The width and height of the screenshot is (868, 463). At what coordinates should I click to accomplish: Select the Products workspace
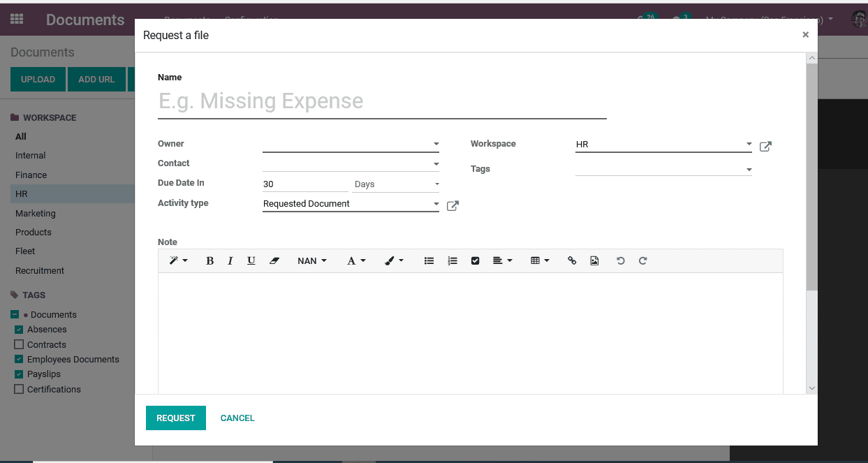(x=34, y=232)
